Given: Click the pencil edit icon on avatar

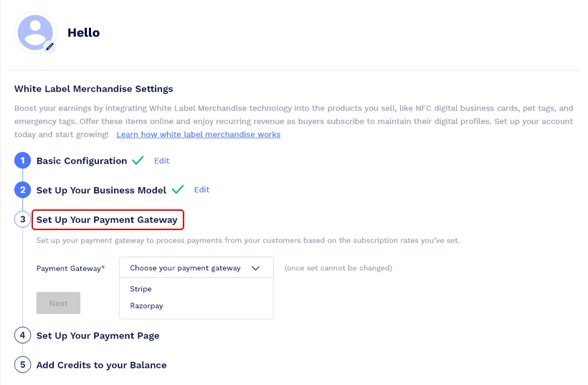Looking at the screenshot, I should (49, 47).
